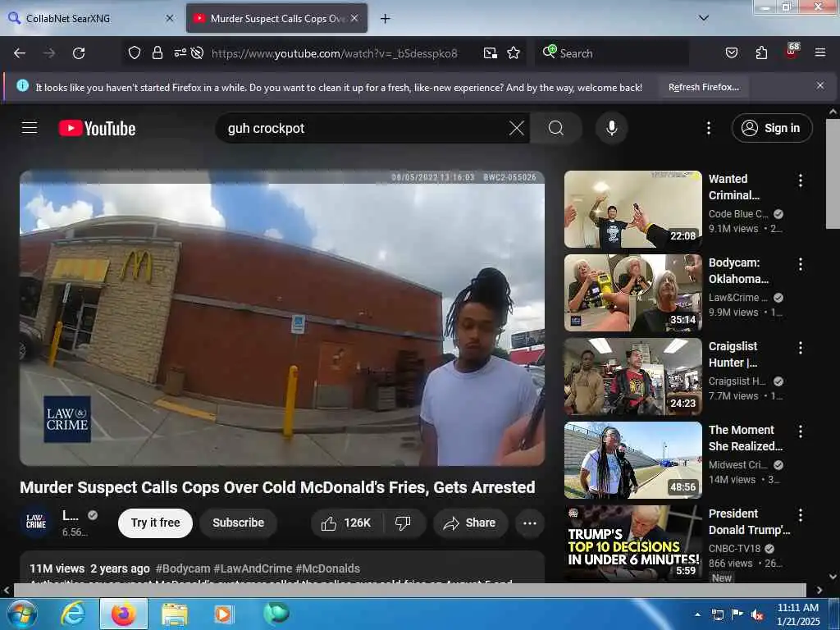Screen dimensions: 840x630
Task: Reload the page with the refresh icon
Action: pyautogui.click(x=79, y=53)
